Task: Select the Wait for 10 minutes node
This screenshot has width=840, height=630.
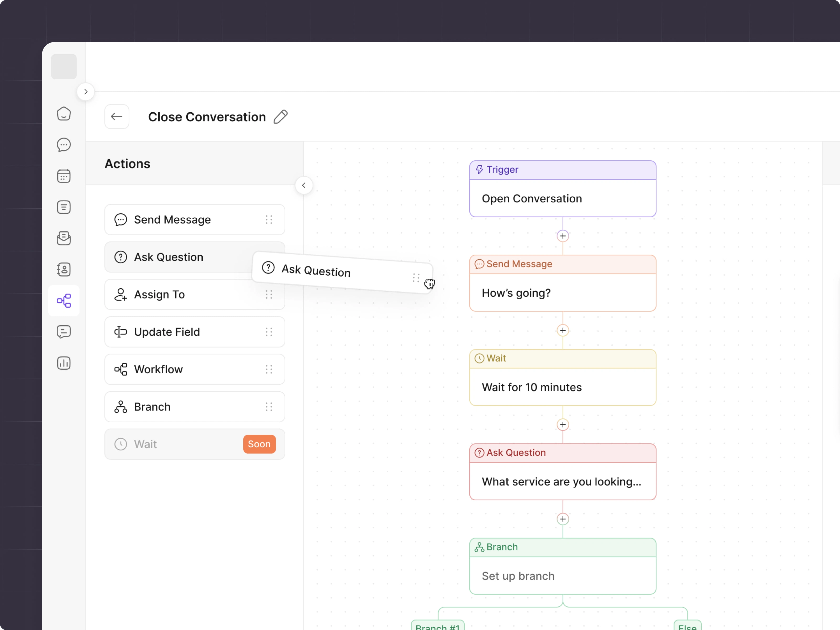Action: (x=562, y=387)
